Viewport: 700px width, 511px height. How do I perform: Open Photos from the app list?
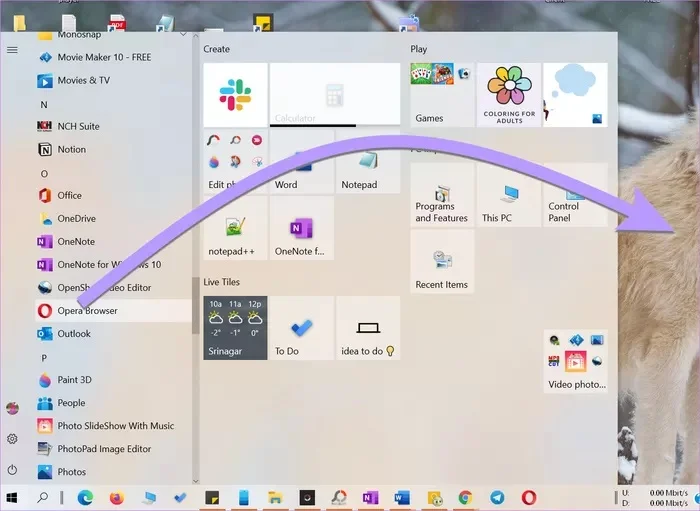[113, 472]
